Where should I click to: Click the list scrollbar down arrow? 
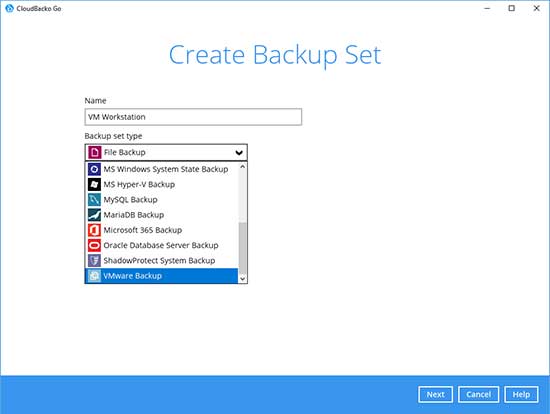click(242, 279)
